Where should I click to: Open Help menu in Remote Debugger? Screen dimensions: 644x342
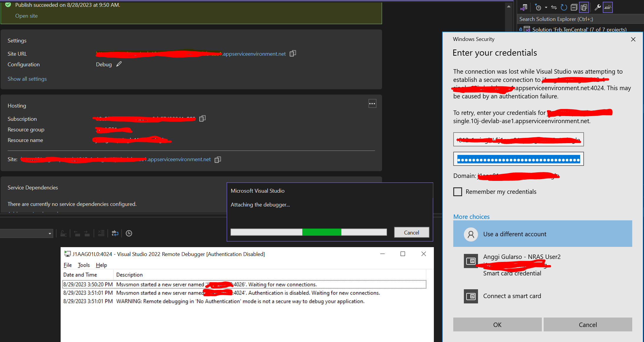click(x=101, y=265)
